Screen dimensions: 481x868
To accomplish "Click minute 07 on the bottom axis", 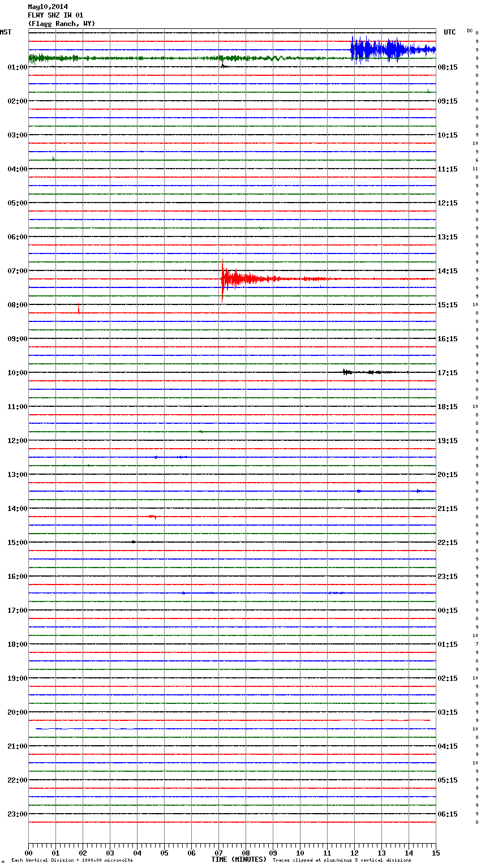I will pyautogui.click(x=218, y=853).
